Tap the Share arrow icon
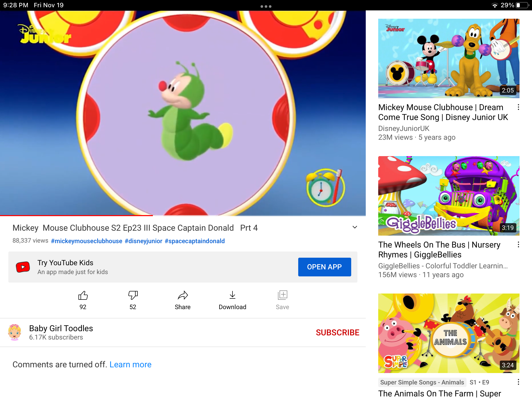532x399 pixels. point(183,295)
